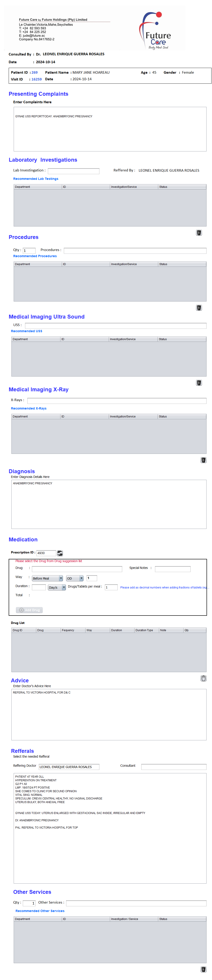The height and width of the screenshot is (980, 212).
Task: Click the trash icon under Laboratory Investigations table
Action: [x=199, y=232]
